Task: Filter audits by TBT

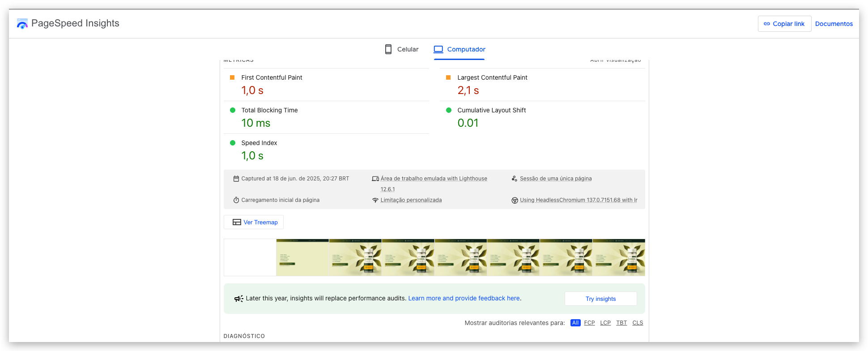Action: 621,323
